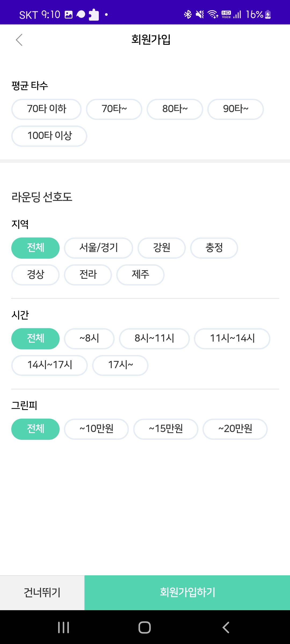Tap 건너뛰기 to skip this step
The height and width of the screenshot is (644, 290).
coord(42,593)
